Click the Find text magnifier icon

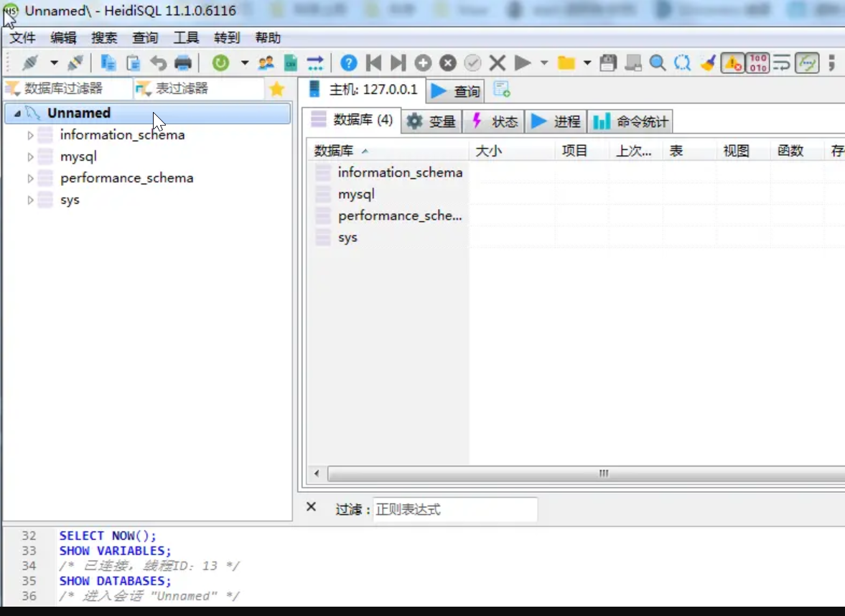click(658, 63)
